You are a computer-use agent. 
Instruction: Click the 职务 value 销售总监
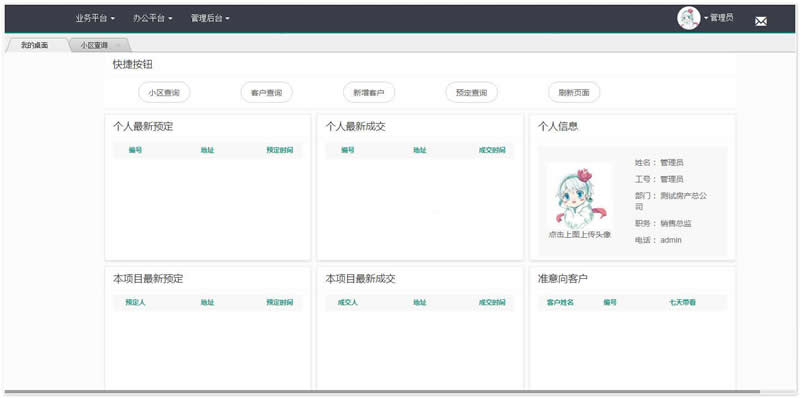point(676,223)
